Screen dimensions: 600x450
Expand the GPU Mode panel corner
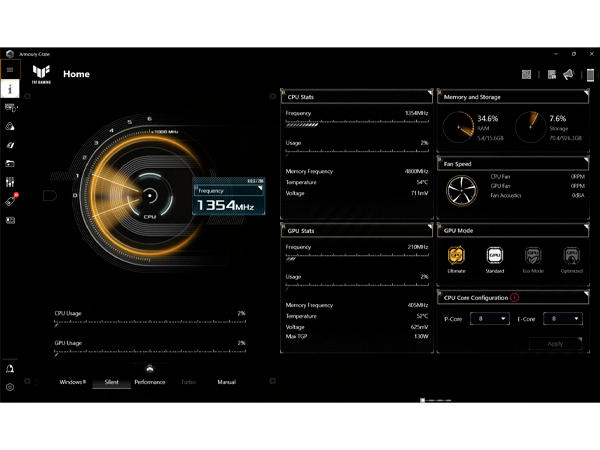586,227
